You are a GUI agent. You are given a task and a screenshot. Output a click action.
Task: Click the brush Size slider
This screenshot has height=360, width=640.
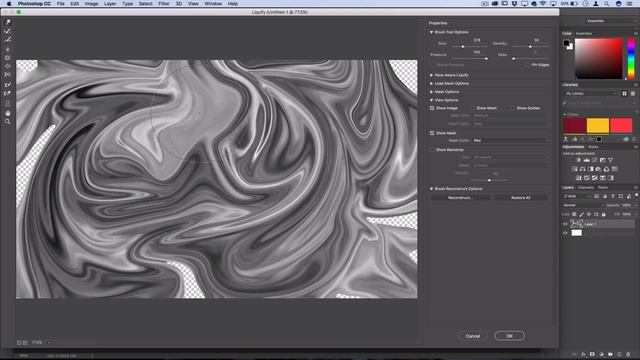tap(469, 47)
